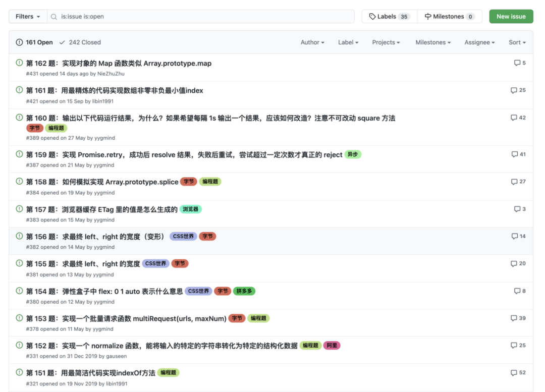The height and width of the screenshot is (392, 545).
Task: Open the Sort dropdown
Action: click(517, 42)
